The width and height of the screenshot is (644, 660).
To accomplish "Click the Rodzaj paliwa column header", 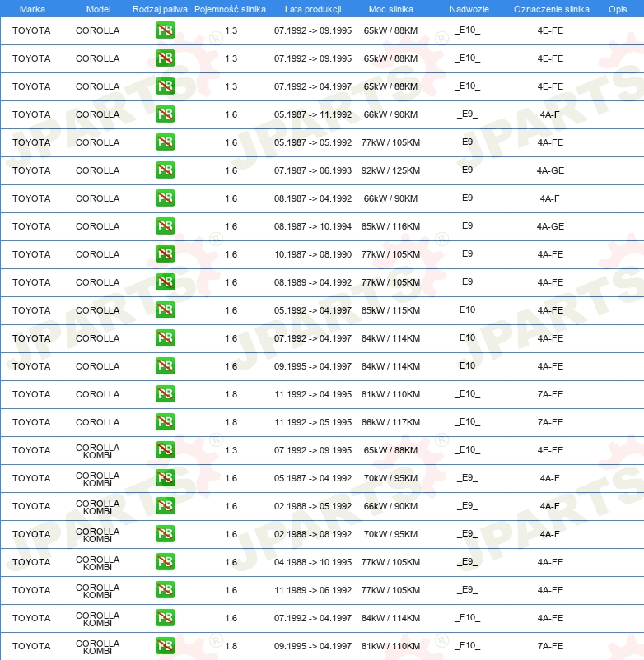I will coord(160,9).
